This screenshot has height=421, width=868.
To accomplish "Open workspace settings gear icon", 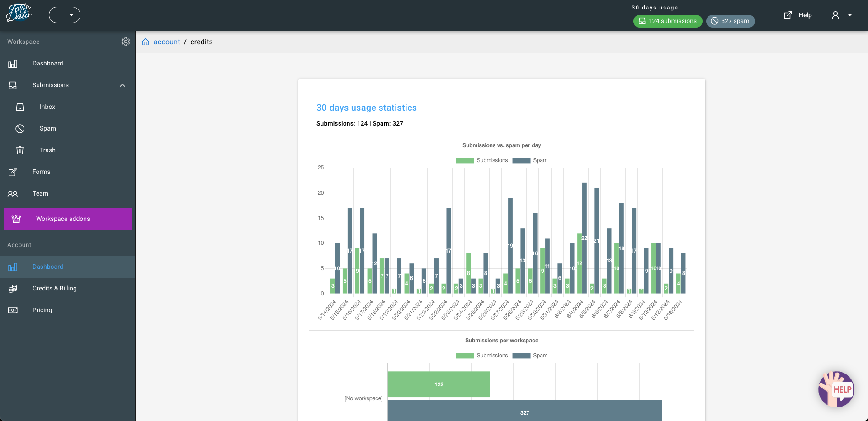I will [x=126, y=42].
